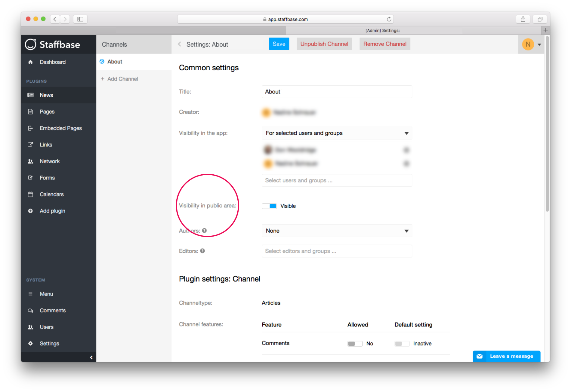Image resolution: width=571 pixels, height=392 pixels.
Task: Open the Embedded Pages icon
Action: pos(30,128)
